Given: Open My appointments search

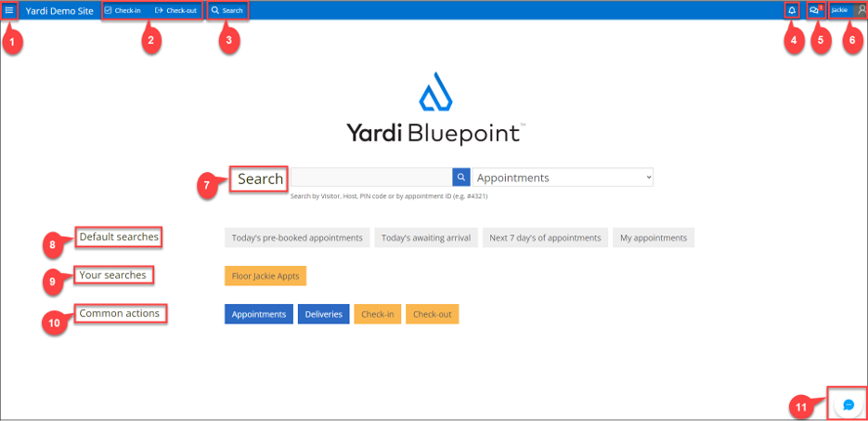Looking at the screenshot, I should [x=654, y=237].
